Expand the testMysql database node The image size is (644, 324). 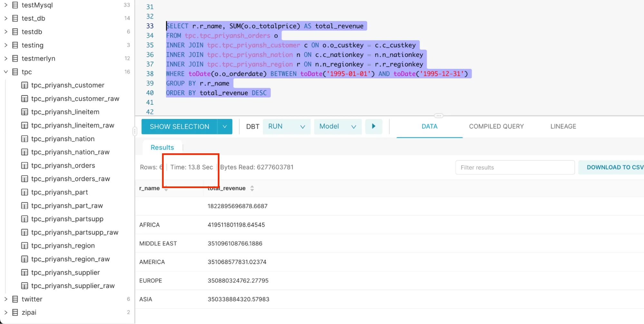tap(6, 5)
